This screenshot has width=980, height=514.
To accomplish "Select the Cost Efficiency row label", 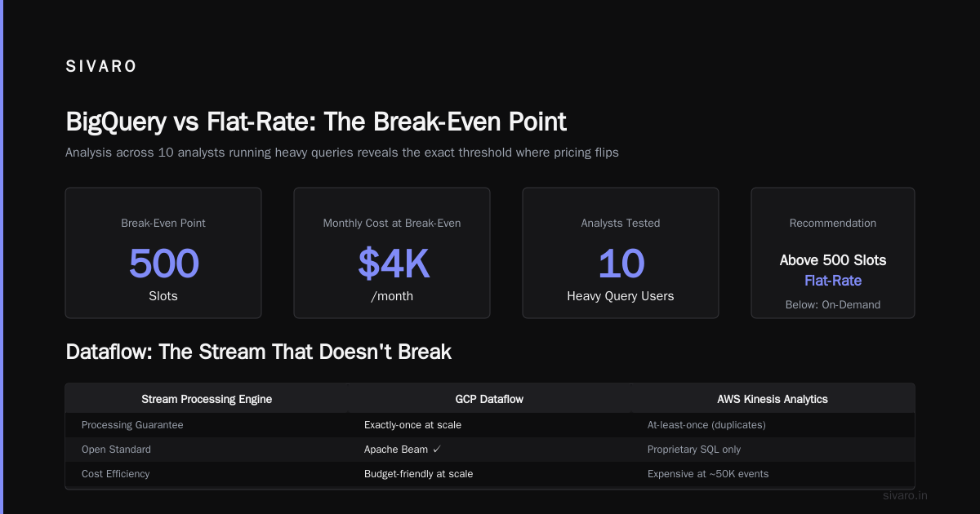I will (x=115, y=474).
